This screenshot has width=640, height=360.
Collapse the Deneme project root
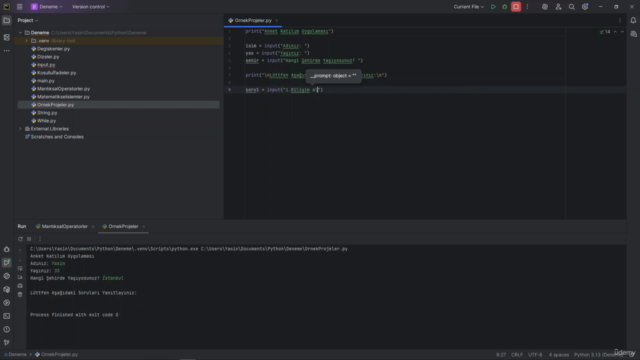point(20,33)
